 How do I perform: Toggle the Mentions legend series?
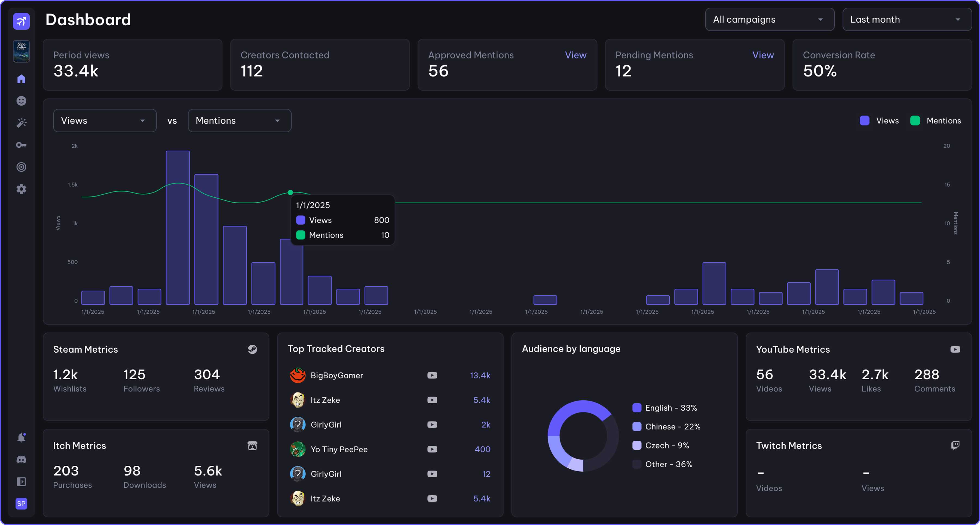tap(935, 121)
